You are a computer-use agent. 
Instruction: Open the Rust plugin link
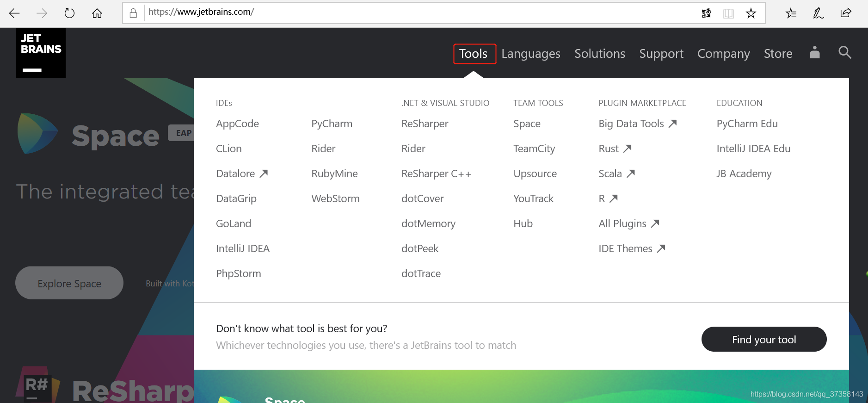coord(615,149)
